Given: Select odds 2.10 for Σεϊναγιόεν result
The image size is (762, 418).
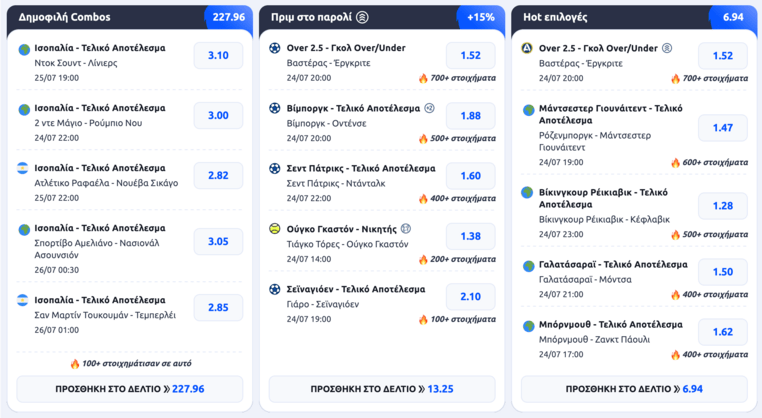Looking at the screenshot, I should [x=470, y=296].
